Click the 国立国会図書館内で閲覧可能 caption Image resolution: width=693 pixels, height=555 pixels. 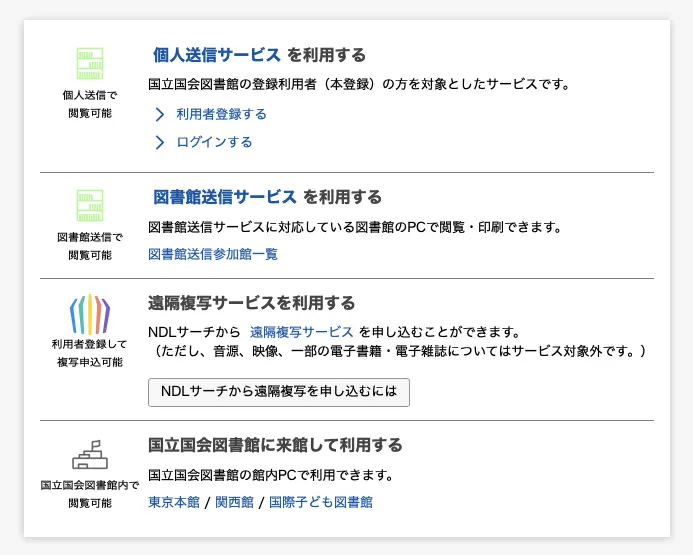[90, 494]
